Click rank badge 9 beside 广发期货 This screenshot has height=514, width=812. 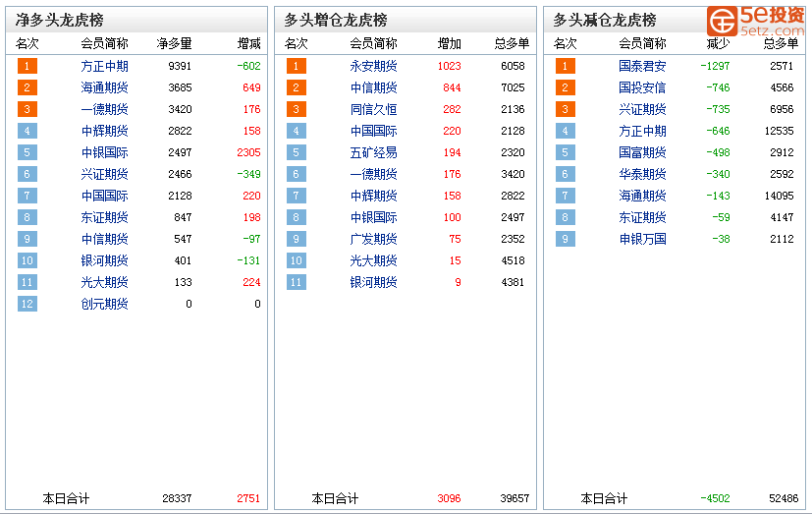coord(297,239)
